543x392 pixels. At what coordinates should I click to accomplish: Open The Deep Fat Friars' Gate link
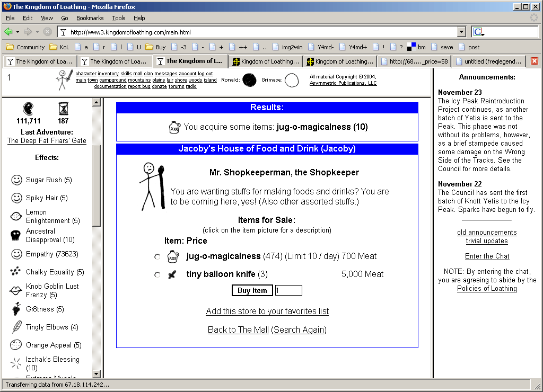tap(47, 141)
